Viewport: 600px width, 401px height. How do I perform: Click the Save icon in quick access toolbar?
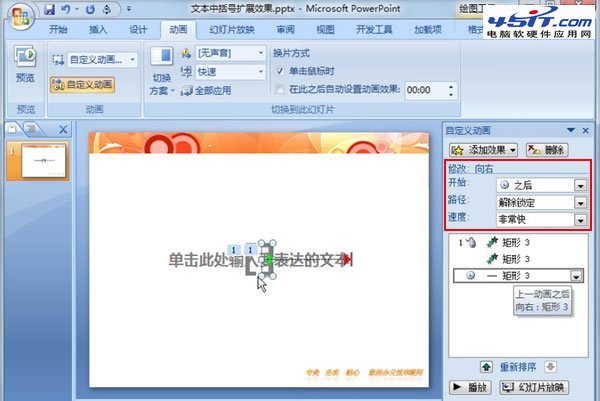click(50, 9)
